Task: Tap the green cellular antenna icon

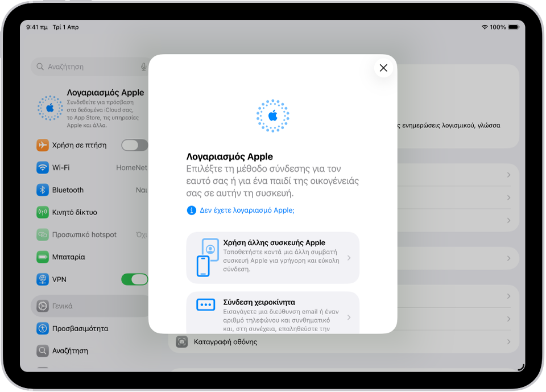Action: pos(43,212)
